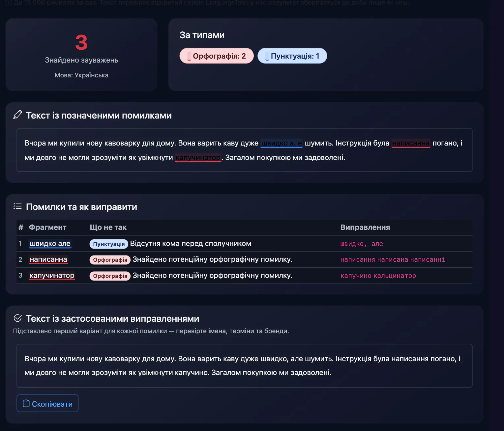Viewport: 504px width, 431px height.
Task: Click highlighted 'написанна' in marked text
Action: click(x=411, y=143)
